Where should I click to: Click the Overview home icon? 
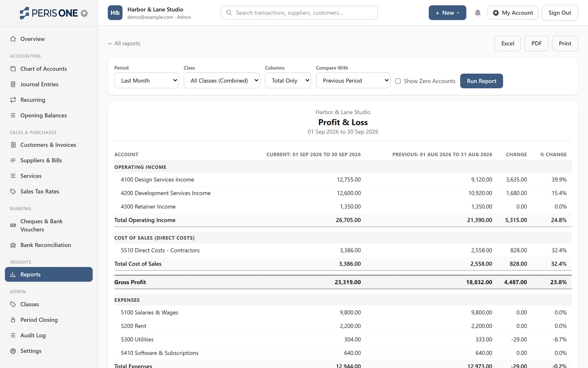(x=13, y=39)
